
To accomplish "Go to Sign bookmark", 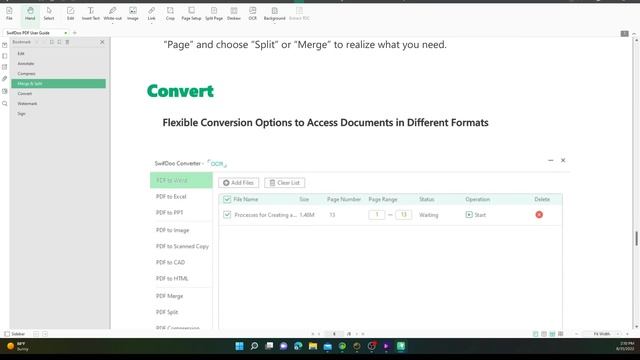I will (21, 113).
